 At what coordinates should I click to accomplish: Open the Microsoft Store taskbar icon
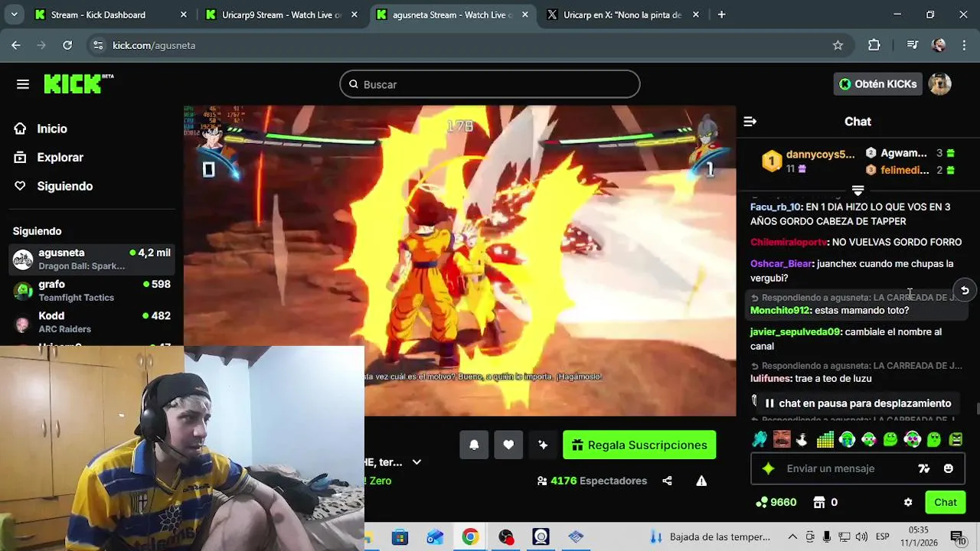click(400, 536)
